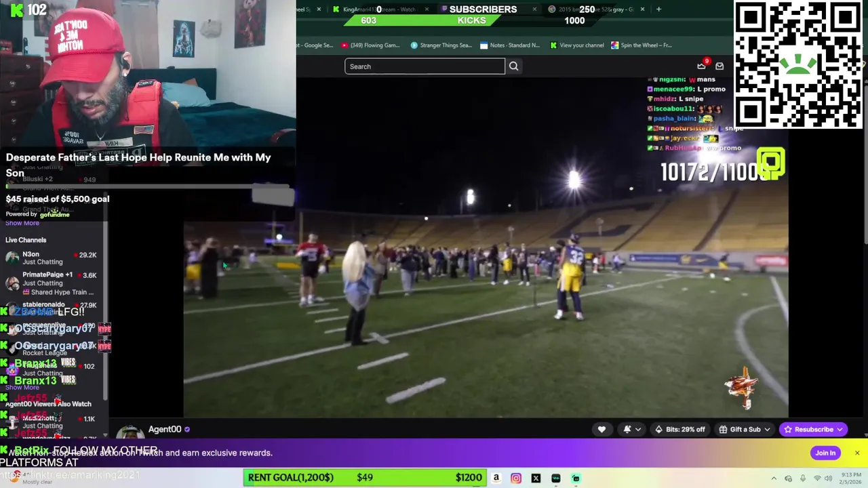Click the Agent00 channel avatar
Screen dimensions: 868x488
coord(130,432)
